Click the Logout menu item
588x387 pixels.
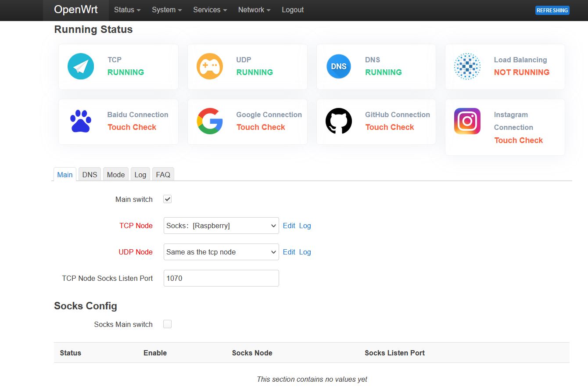292,10
